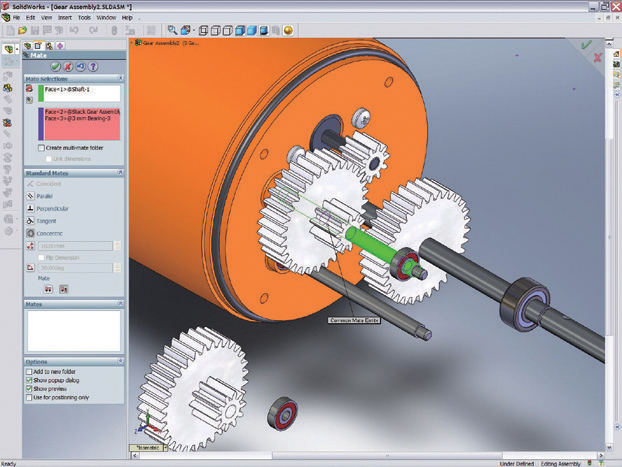Viewport: 622px width, 467px height.
Task: Toggle Use for positioning only checkbox
Action: (29, 399)
